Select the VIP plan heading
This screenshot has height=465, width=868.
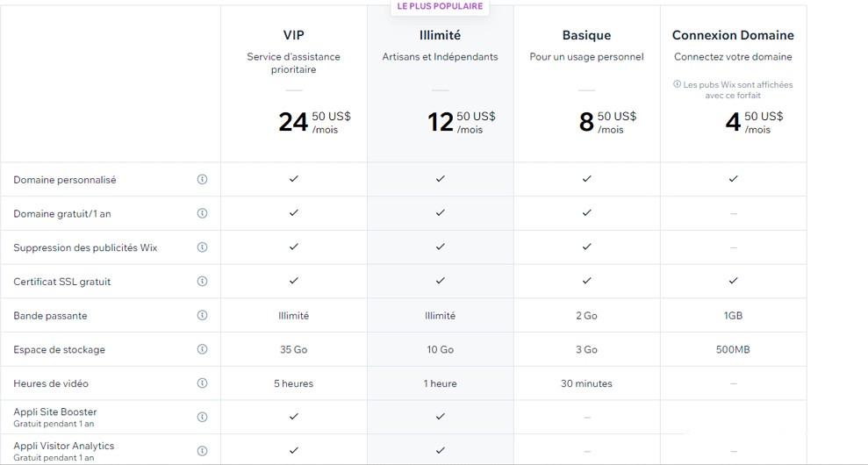pos(293,35)
